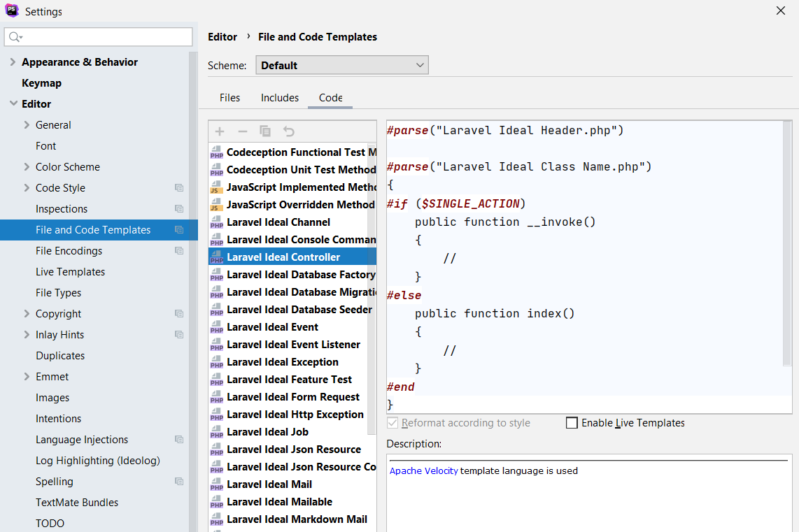Enable the Live Templates checkbox
Image resolution: width=799 pixels, height=532 pixels.
[x=572, y=423]
